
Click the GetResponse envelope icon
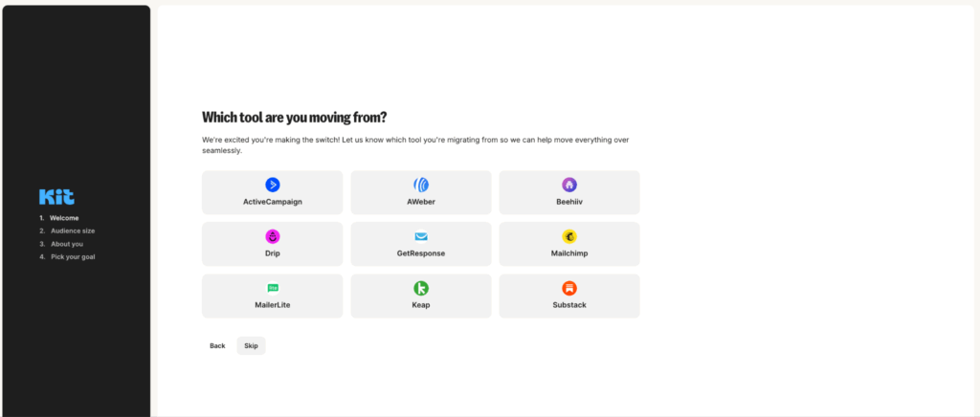tap(421, 236)
